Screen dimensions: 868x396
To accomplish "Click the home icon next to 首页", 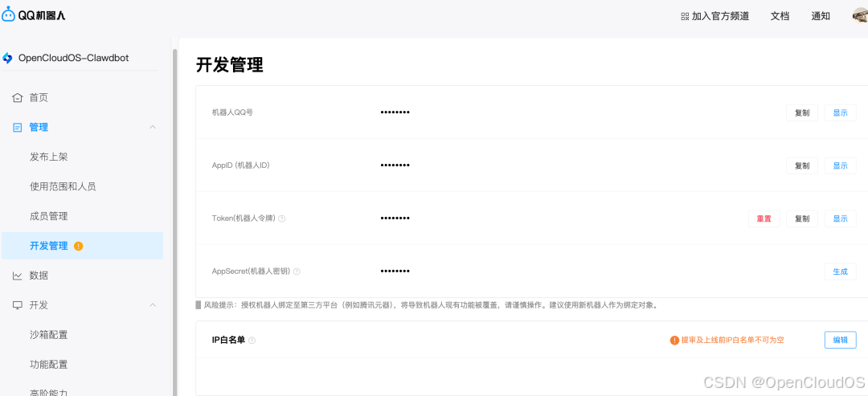I will pyautogui.click(x=18, y=98).
